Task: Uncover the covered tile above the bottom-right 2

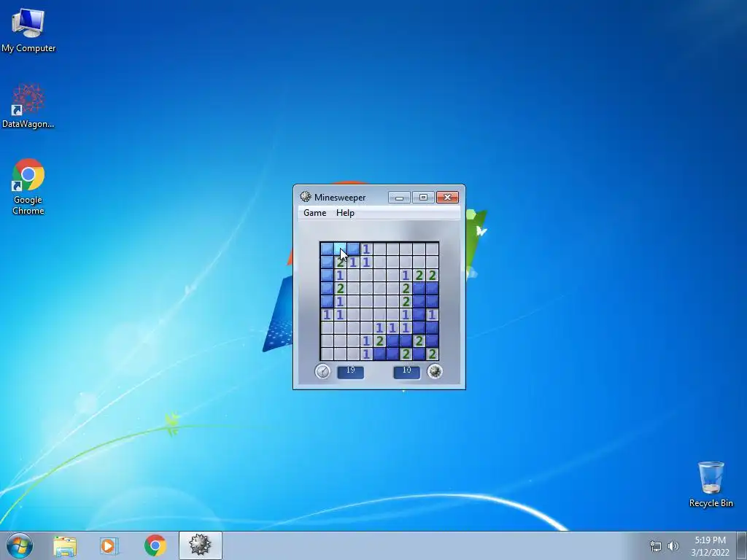Action: [432, 341]
